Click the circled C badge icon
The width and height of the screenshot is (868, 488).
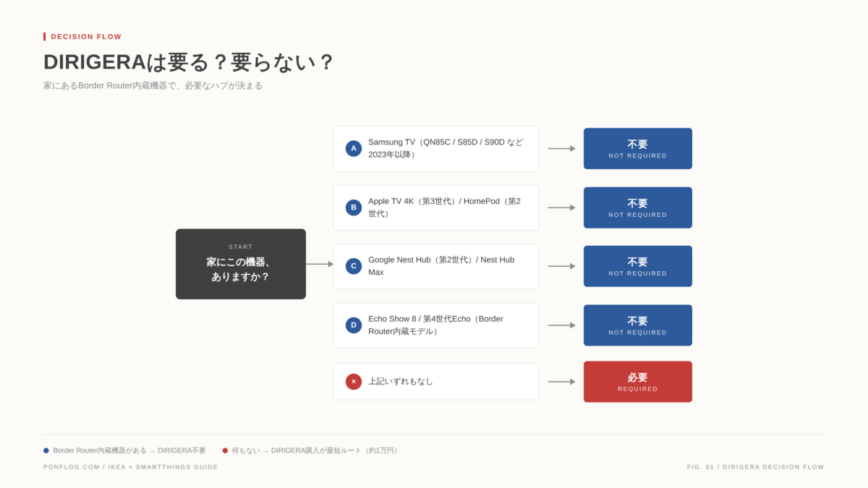tap(354, 266)
